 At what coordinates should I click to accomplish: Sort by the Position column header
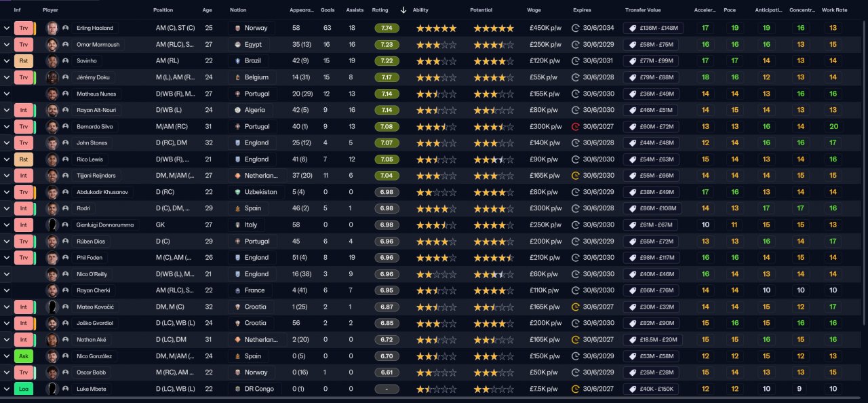click(163, 10)
